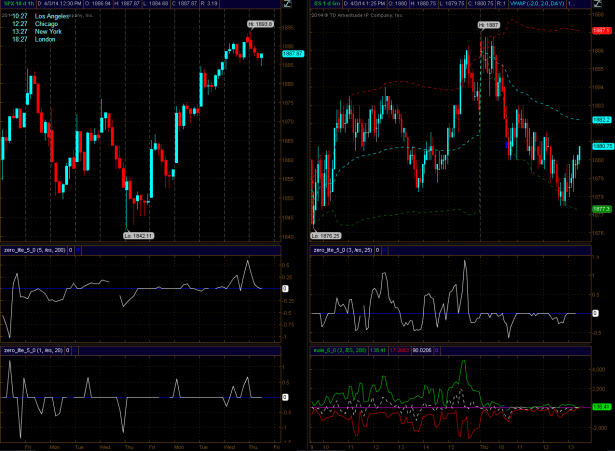615x451 pixels.
Task: Click the /ES close value C: 1880.75
Action: tap(481, 4)
